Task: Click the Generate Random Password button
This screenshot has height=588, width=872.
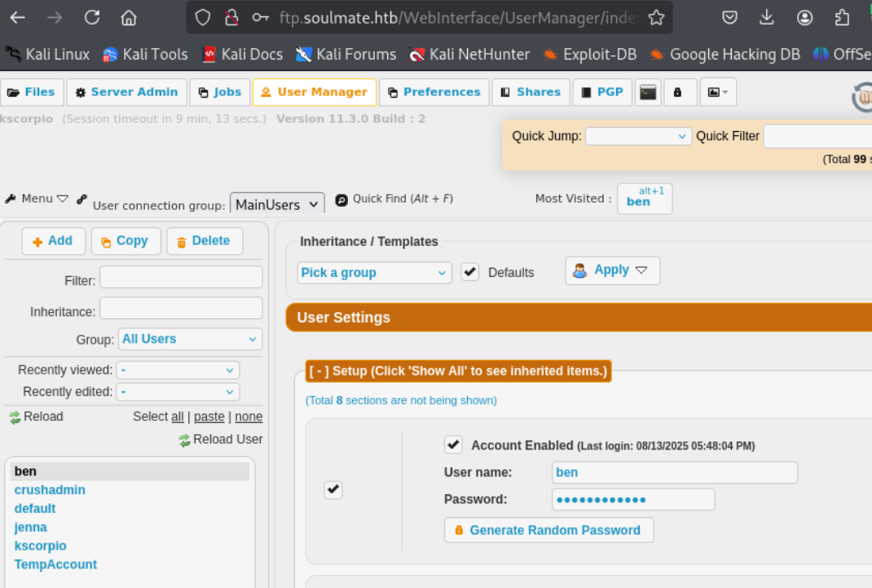Action: point(548,530)
